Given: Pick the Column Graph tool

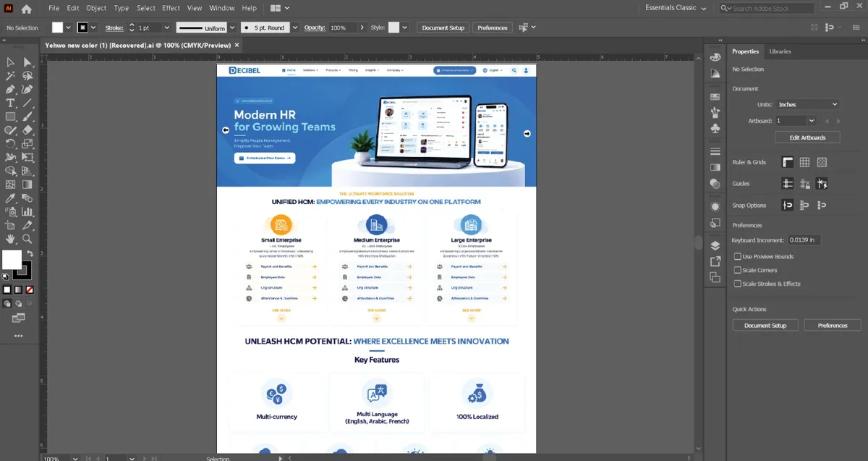Looking at the screenshot, I should pyautogui.click(x=27, y=212).
